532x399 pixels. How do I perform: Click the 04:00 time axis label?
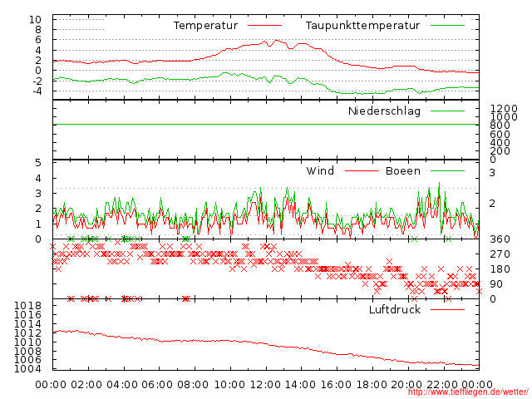click(x=122, y=384)
